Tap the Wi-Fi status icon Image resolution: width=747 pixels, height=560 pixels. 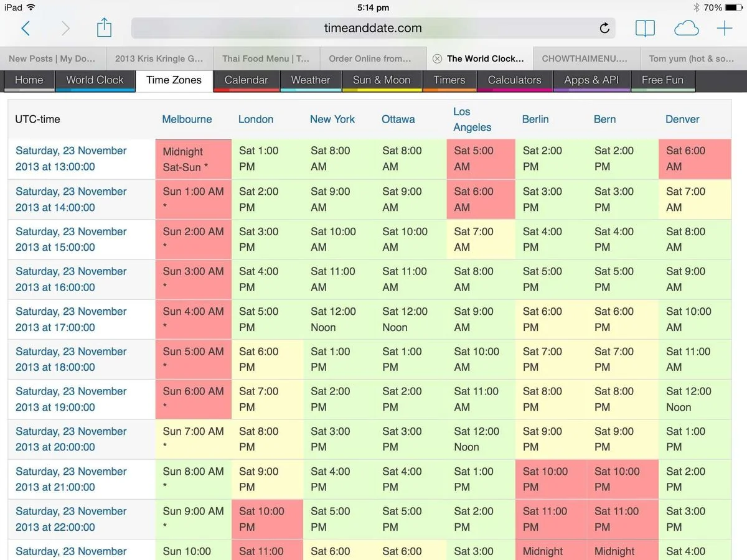tap(32, 7)
